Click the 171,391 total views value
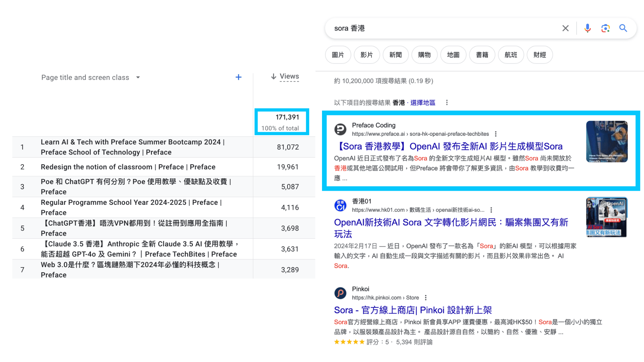This screenshot has width=644, height=362. click(287, 117)
